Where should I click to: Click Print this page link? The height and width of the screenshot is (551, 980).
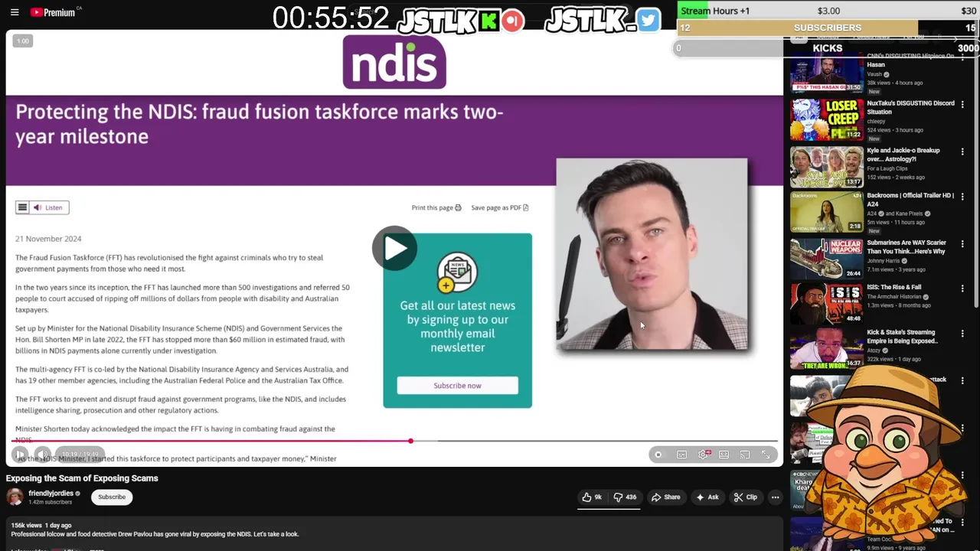pos(436,207)
